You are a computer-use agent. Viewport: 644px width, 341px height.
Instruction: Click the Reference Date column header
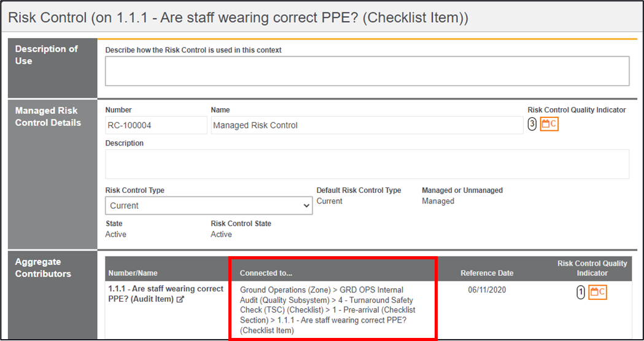[487, 273]
